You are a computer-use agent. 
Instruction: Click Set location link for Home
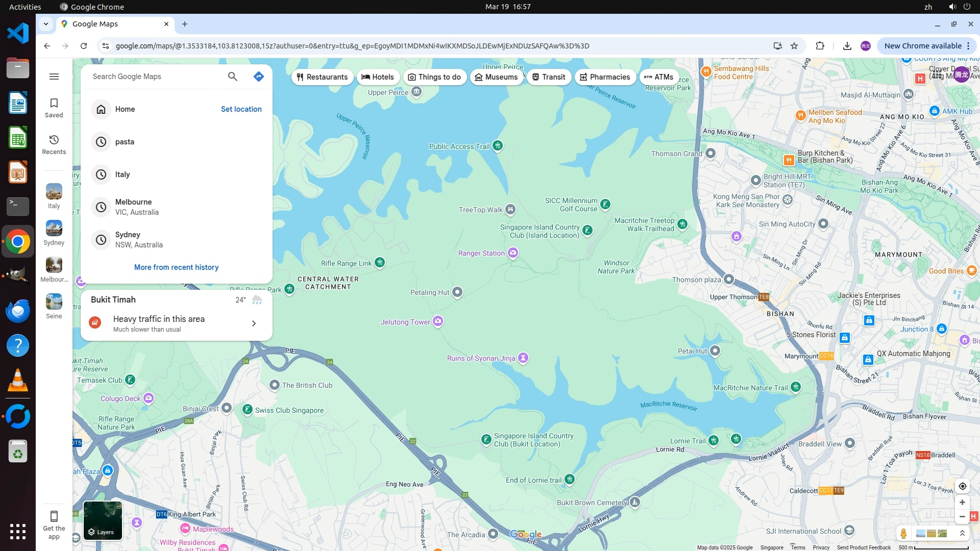[x=241, y=109]
